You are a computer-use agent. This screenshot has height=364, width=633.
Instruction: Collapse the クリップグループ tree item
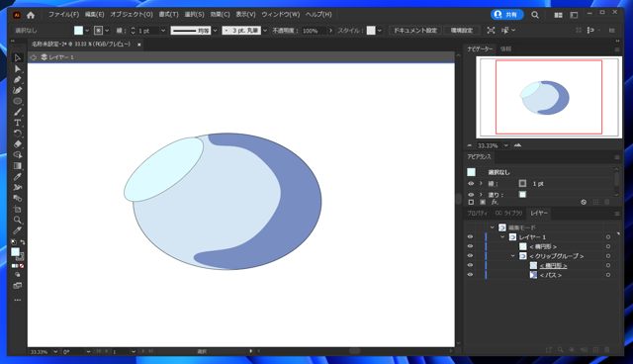pyautogui.click(x=512, y=256)
